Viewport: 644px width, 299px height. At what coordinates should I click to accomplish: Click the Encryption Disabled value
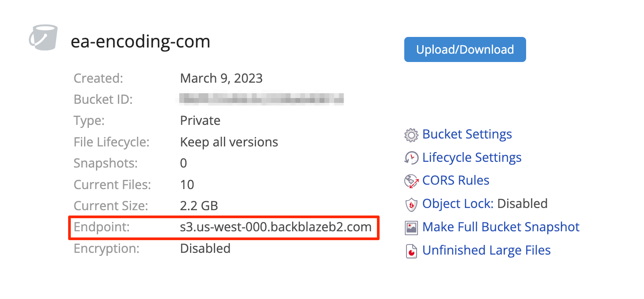coord(205,248)
